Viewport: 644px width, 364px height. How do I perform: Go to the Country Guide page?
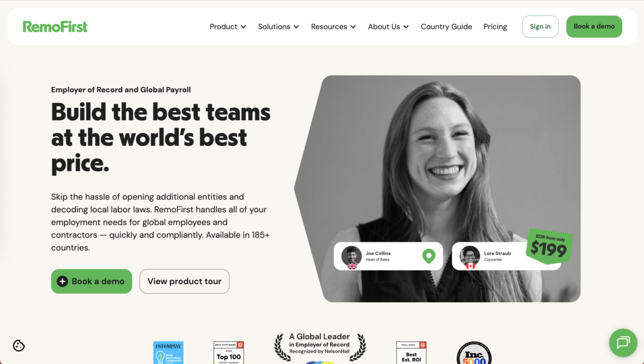coord(446,26)
